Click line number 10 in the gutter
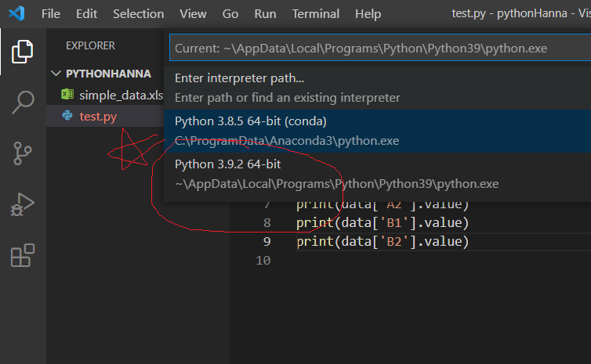The image size is (591, 364). tap(263, 260)
